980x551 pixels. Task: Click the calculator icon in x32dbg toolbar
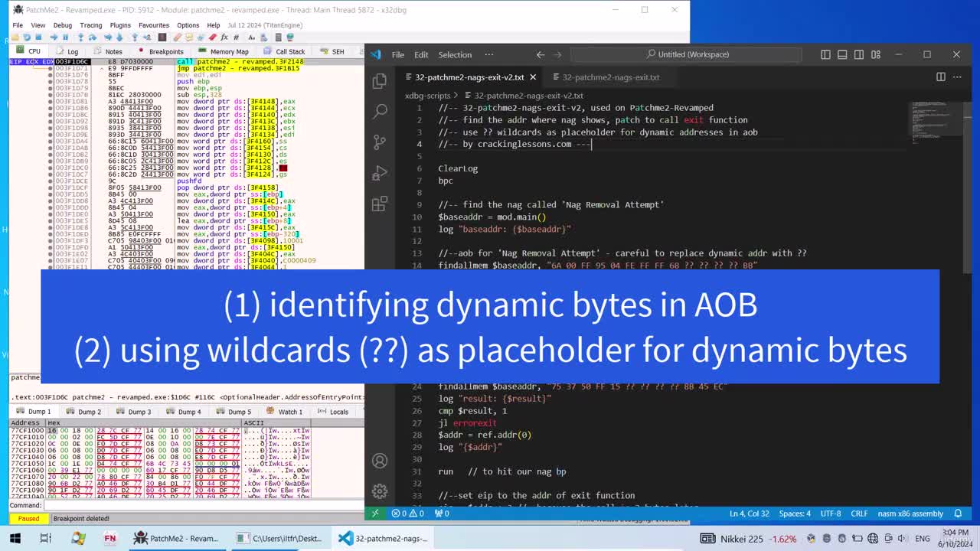(278, 37)
